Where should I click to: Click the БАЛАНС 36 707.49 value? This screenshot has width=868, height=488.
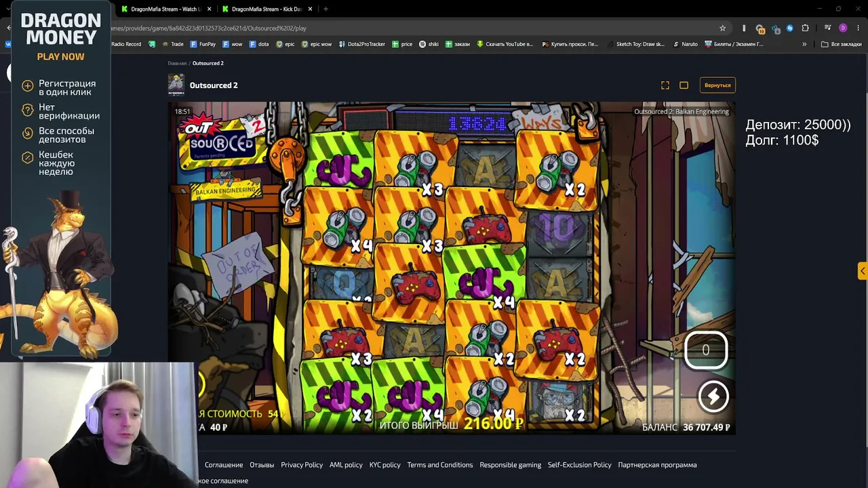(707, 427)
